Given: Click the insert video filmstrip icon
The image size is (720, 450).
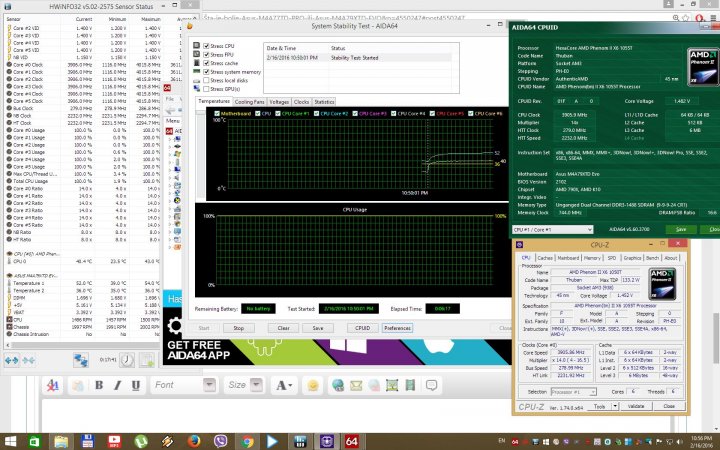Looking at the screenshot, I should [410, 385].
